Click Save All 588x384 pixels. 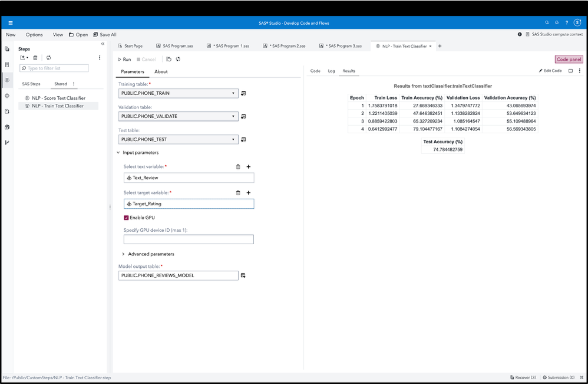click(105, 35)
